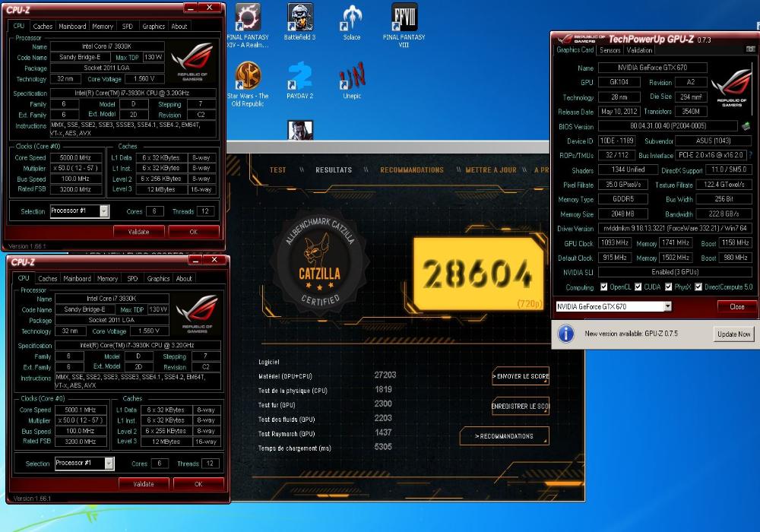
Task: Open the METTRE A JOUR tab
Action: 491,170
